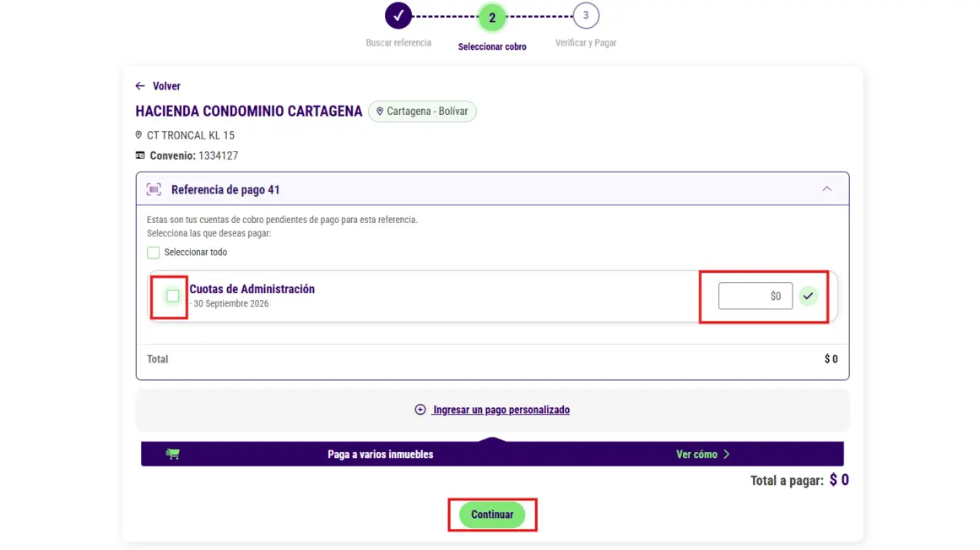The image size is (980, 550).
Task: Click the Cartagena - Bolívar location badge
Action: coord(423,112)
